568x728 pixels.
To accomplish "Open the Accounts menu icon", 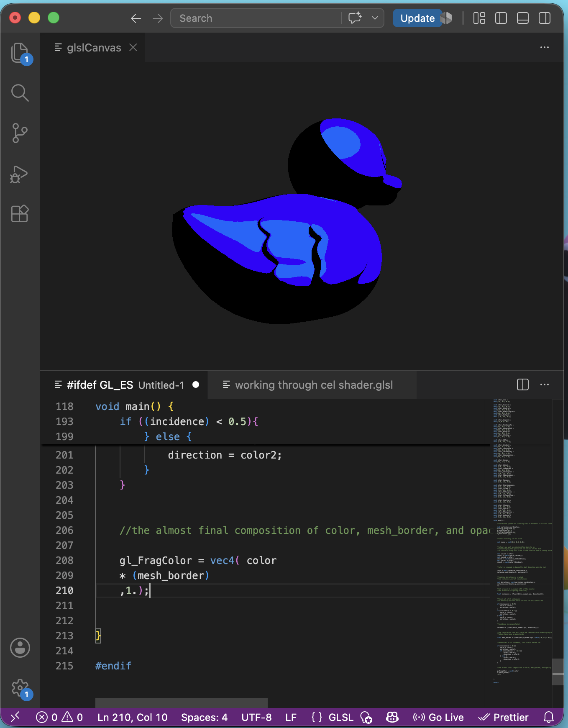I will coord(20,648).
